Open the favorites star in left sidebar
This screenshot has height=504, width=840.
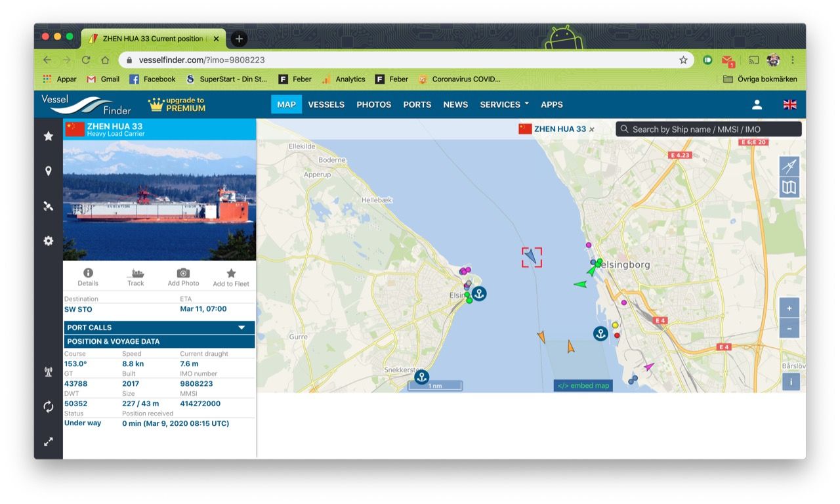tap(48, 136)
